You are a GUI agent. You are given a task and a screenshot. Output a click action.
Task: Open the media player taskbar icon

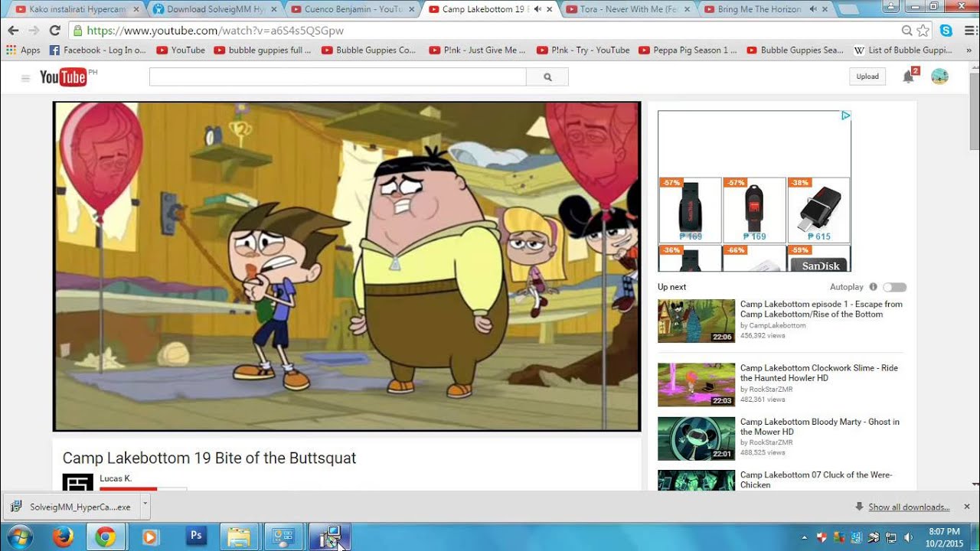click(x=150, y=536)
